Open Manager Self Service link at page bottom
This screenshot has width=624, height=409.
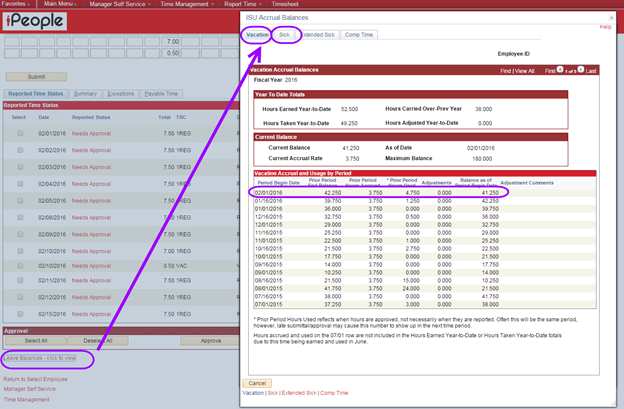tap(30, 389)
